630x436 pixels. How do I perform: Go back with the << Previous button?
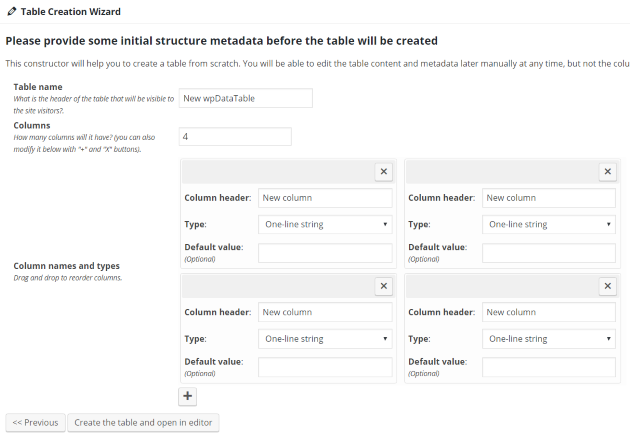35,423
